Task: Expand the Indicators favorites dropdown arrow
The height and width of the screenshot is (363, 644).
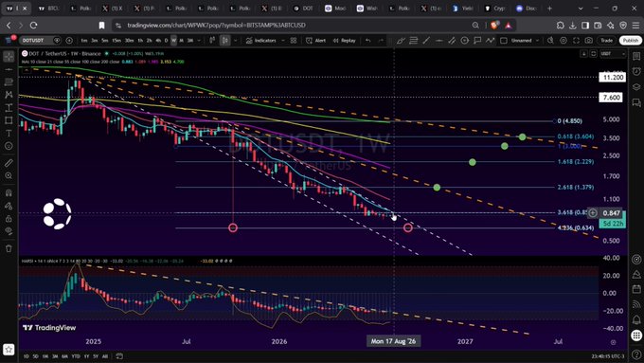Action: pos(282,41)
